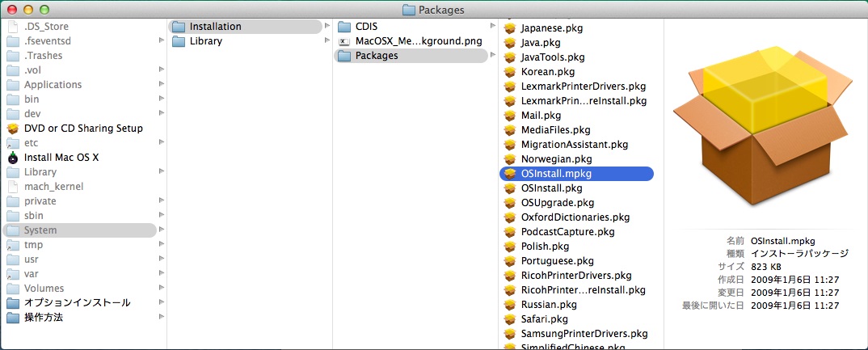
Task: Select MigrationAssistant.pkg
Action: [x=574, y=145]
